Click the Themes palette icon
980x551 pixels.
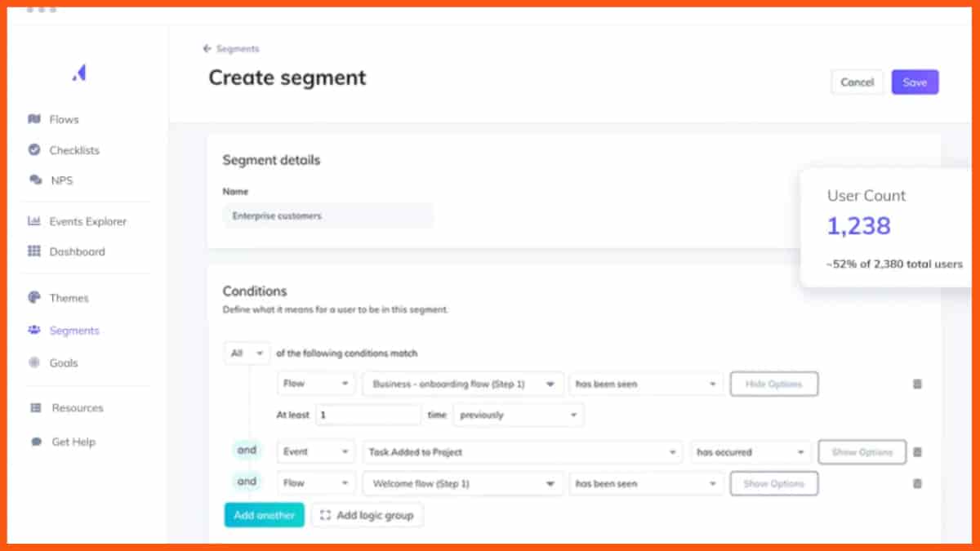(x=34, y=298)
